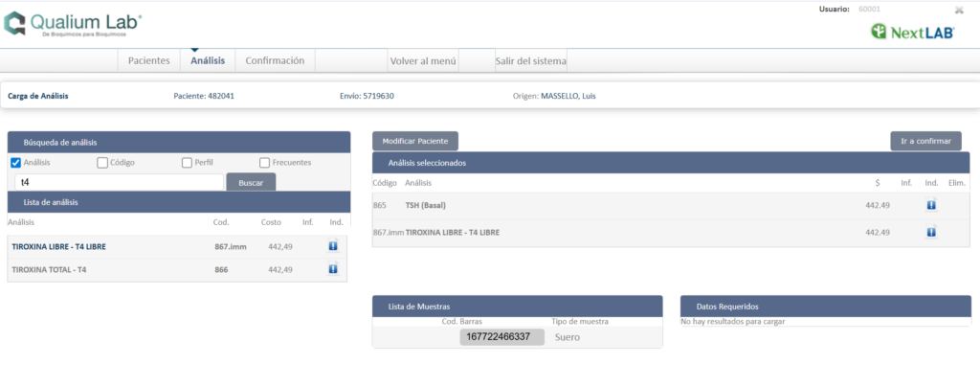
Task: Click info icon for TIROXINA TOTAL - T4
Action: (x=333, y=270)
